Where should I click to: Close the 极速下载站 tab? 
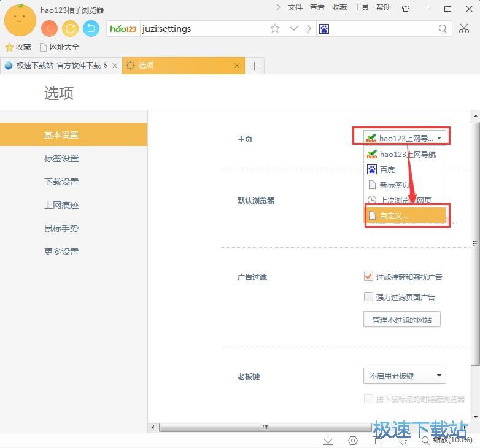(115, 66)
